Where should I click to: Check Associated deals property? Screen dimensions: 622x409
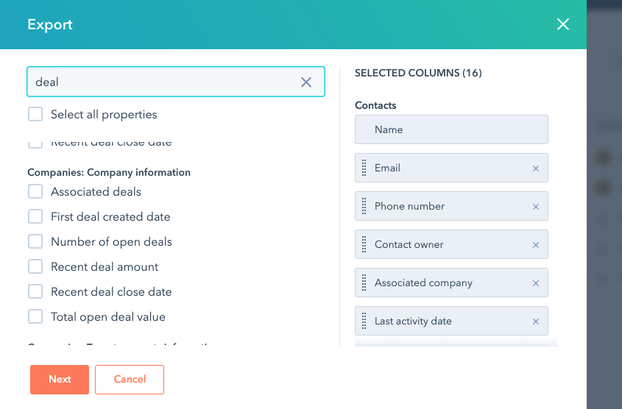[x=35, y=192]
